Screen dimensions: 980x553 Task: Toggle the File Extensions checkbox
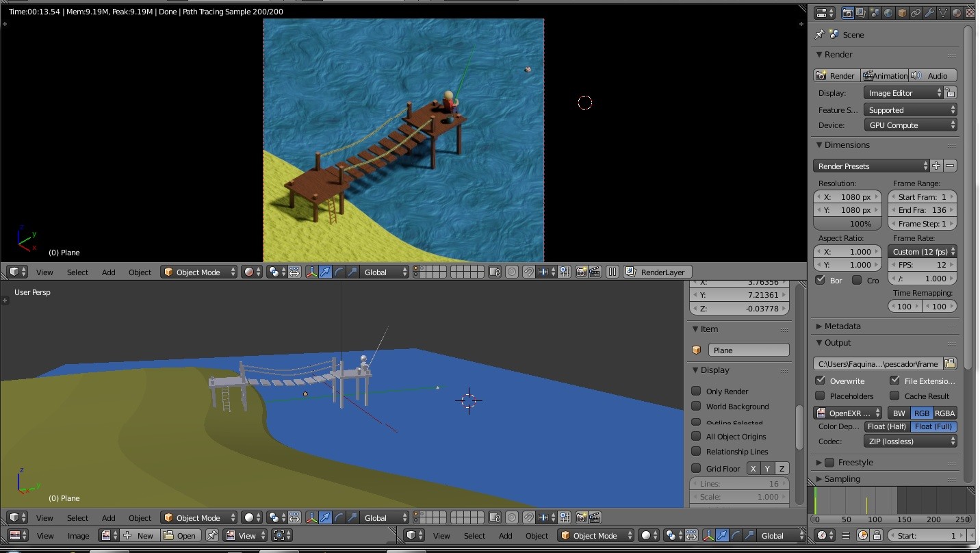pos(894,381)
